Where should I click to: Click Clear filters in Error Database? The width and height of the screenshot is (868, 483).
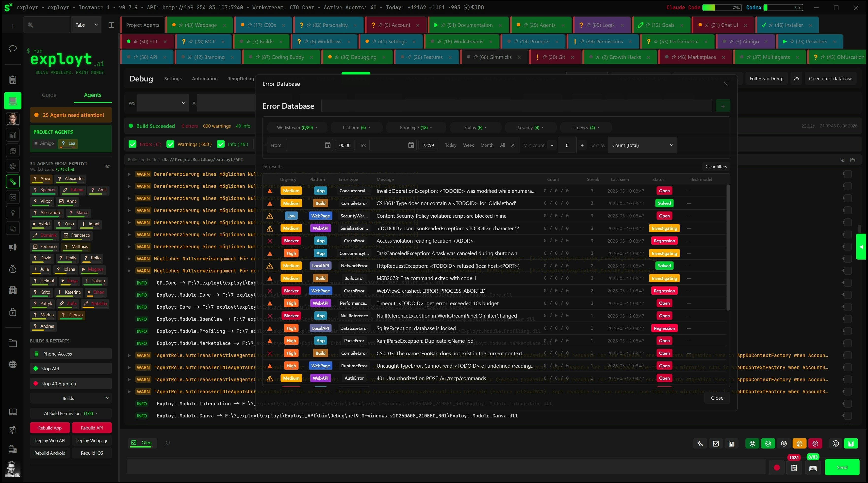(x=716, y=166)
